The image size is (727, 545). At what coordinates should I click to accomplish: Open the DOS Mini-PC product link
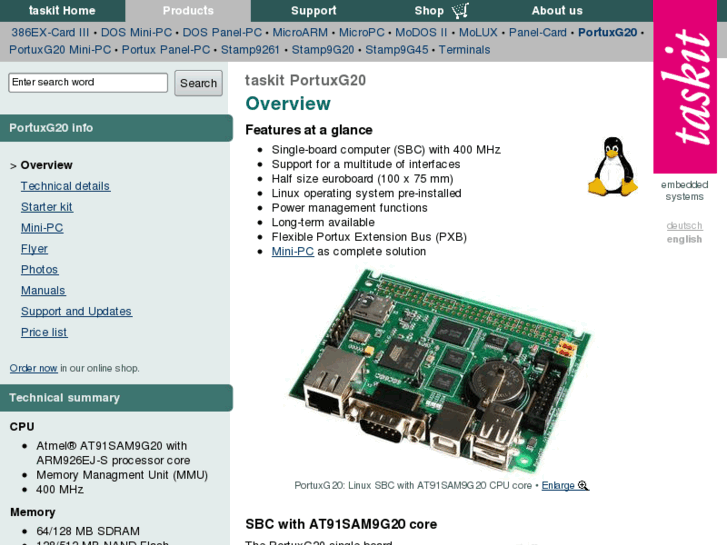pyautogui.click(x=136, y=32)
